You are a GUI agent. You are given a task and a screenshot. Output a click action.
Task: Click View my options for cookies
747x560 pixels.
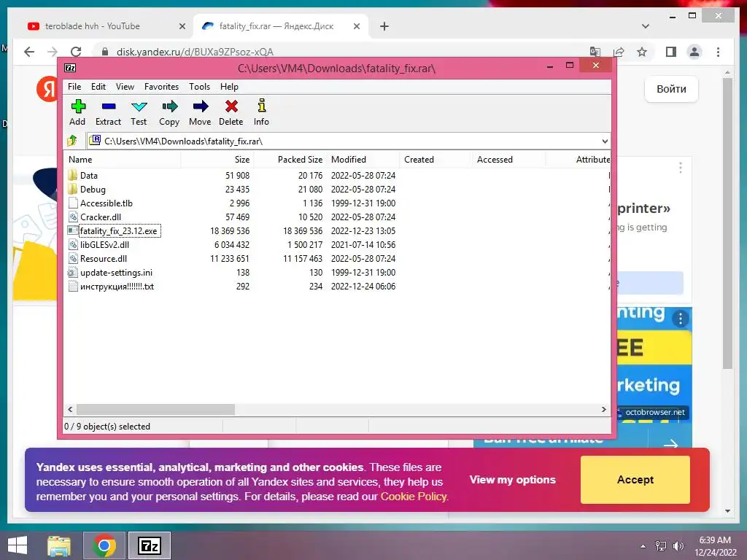[513, 480]
